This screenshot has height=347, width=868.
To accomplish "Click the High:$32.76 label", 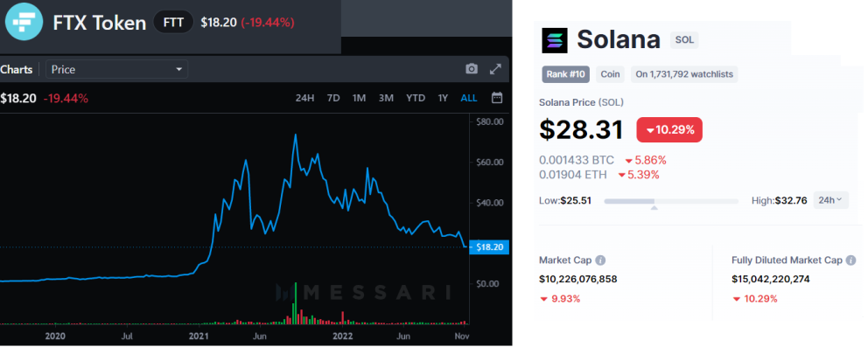I will coord(780,200).
